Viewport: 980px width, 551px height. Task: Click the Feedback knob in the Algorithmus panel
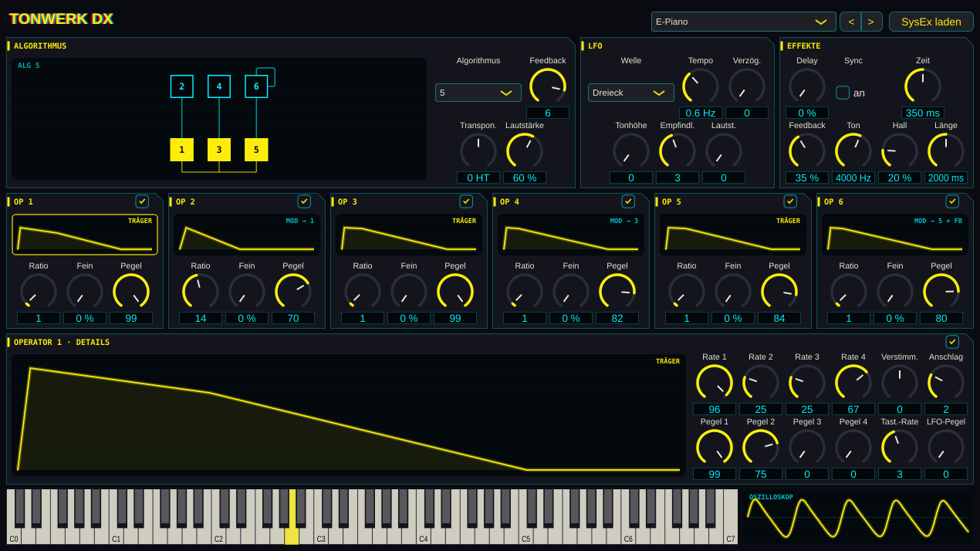coord(548,86)
